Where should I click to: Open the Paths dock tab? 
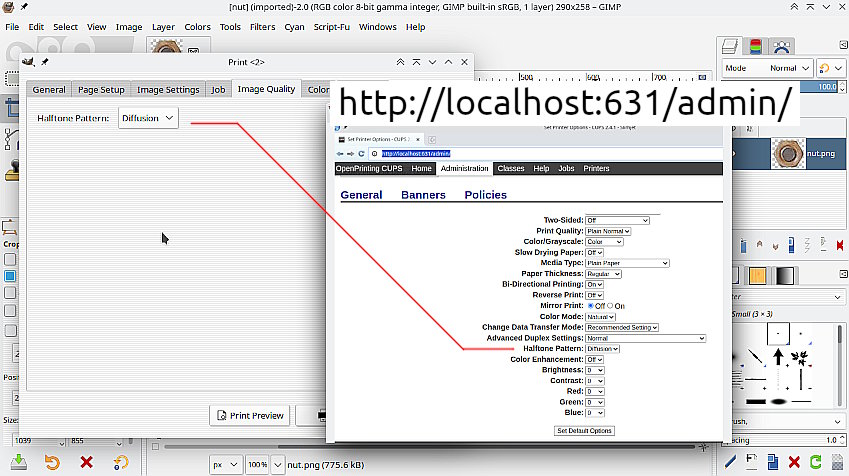(x=781, y=47)
